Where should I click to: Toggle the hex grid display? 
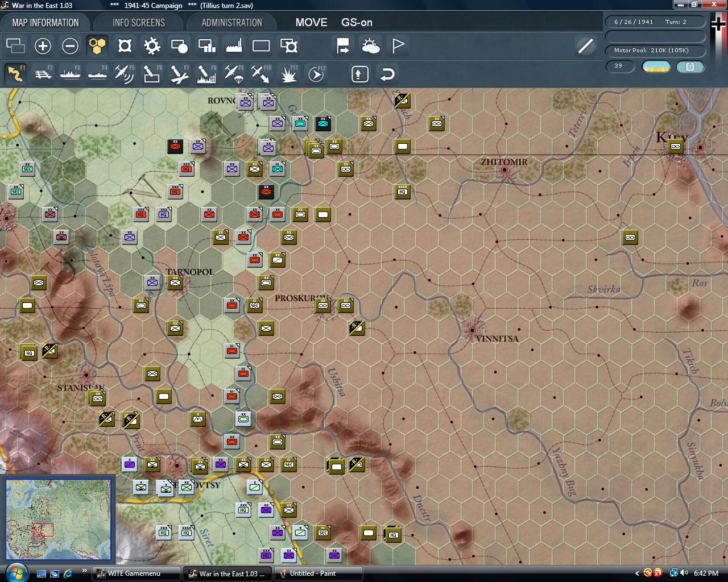coord(97,46)
